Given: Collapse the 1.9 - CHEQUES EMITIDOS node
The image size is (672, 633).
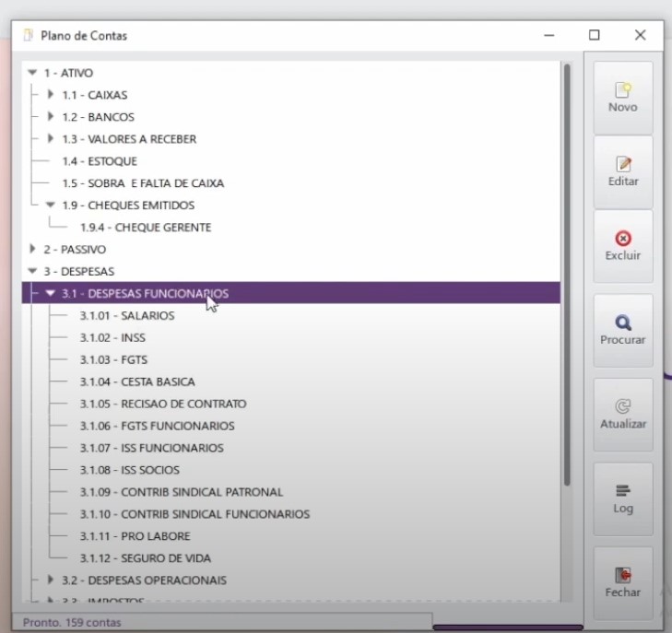Looking at the screenshot, I should tap(51, 205).
